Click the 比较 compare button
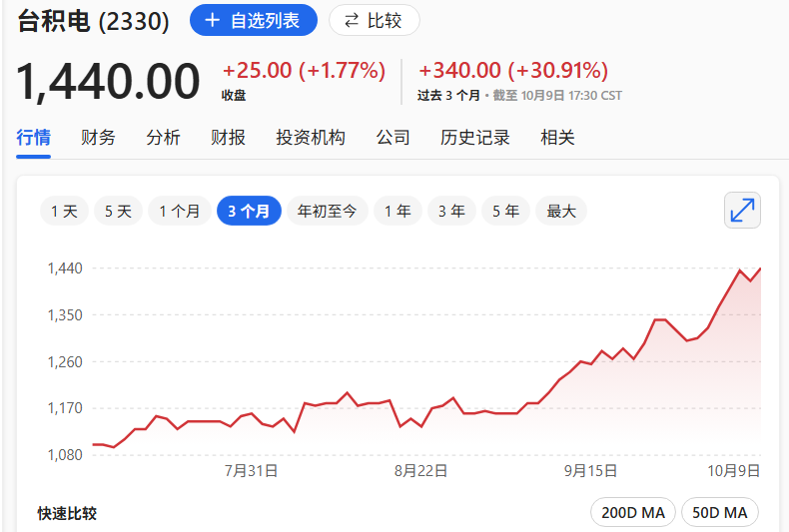The width and height of the screenshot is (789, 532). click(374, 20)
